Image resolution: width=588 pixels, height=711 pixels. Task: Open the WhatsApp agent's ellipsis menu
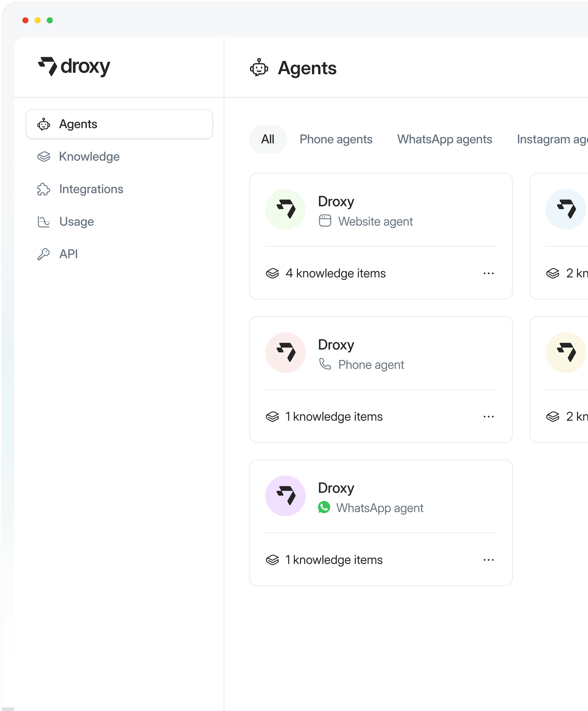point(488,560)
